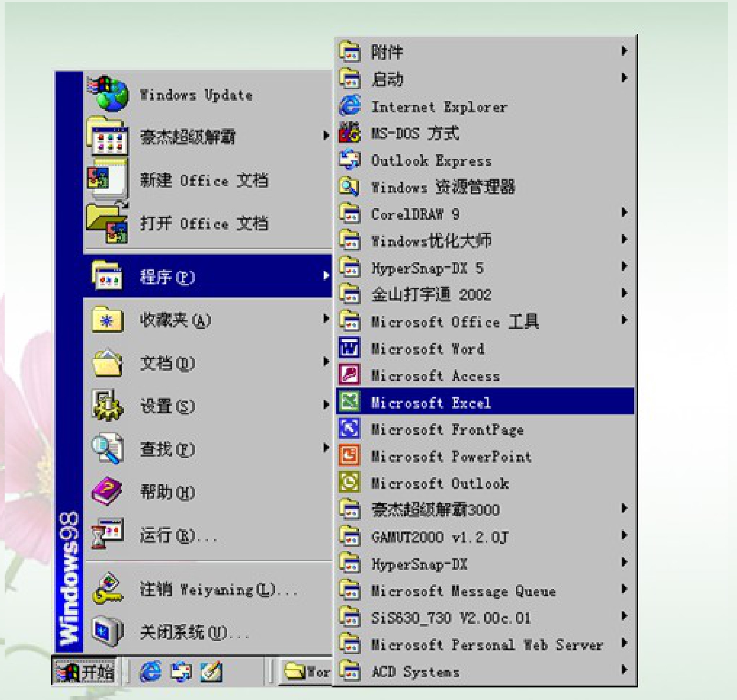Expand the 附件 submenu arrow
The width and height of the screenshot is (737, 700).
click(x=625, y=51)
